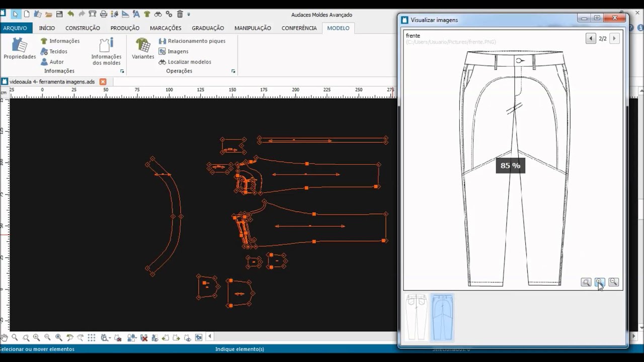Select the videoaula 4- ferramenta imagens.ads tab

tap(52, 81)
